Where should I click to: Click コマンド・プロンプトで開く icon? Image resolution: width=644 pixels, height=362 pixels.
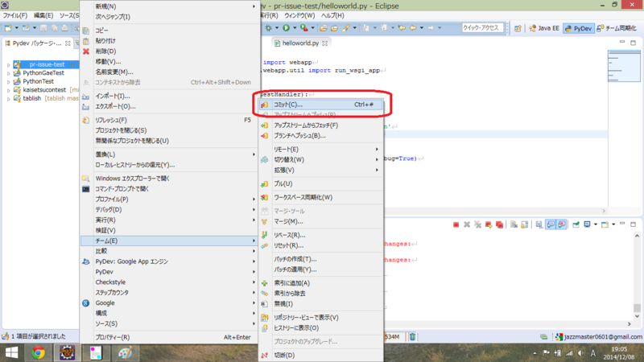click(86, 189)
